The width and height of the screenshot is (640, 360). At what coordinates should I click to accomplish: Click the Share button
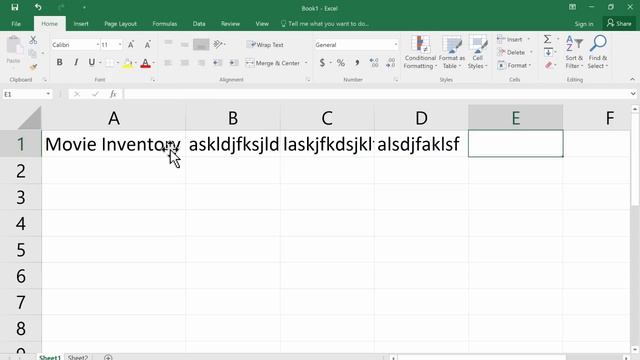(x=619, y=23)
